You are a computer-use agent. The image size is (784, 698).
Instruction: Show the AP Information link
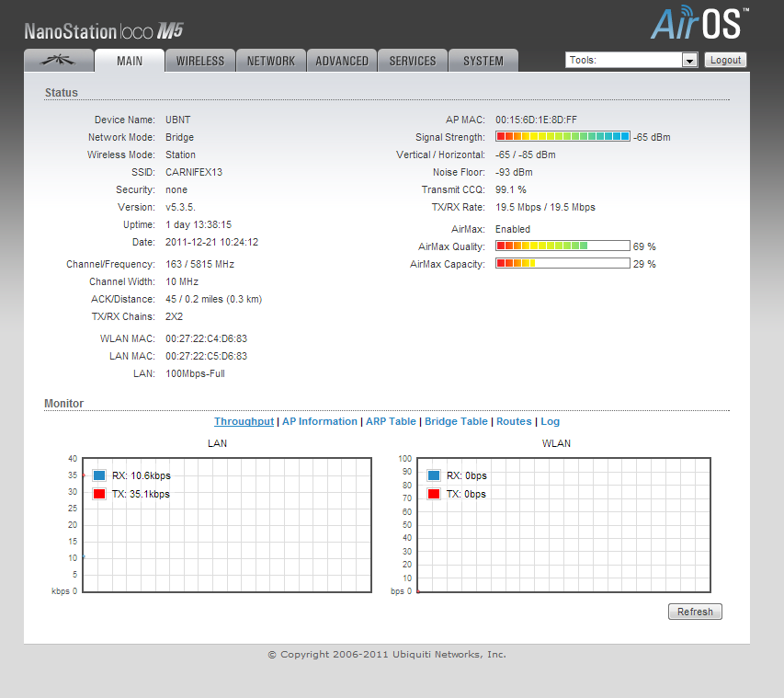pyautogui.click(x=320, y=421)
